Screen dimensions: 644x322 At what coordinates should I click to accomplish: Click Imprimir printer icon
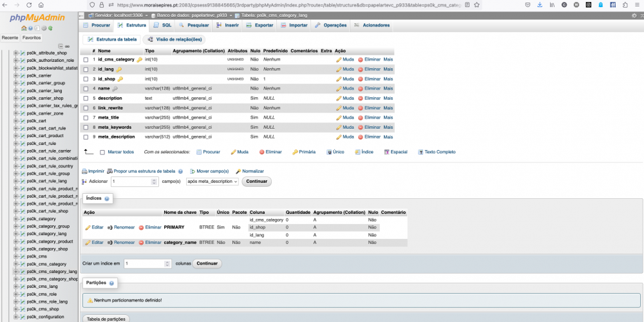pyautogui.click(x=84, y=171)
